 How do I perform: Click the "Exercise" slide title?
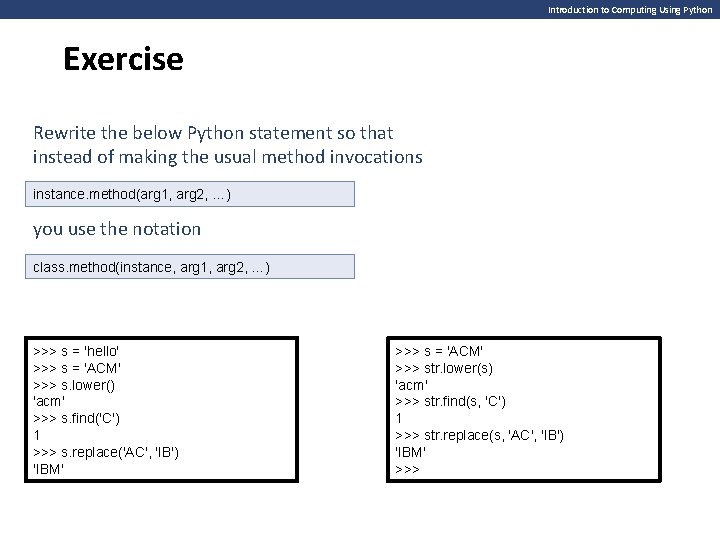click(x=123, y=60)
